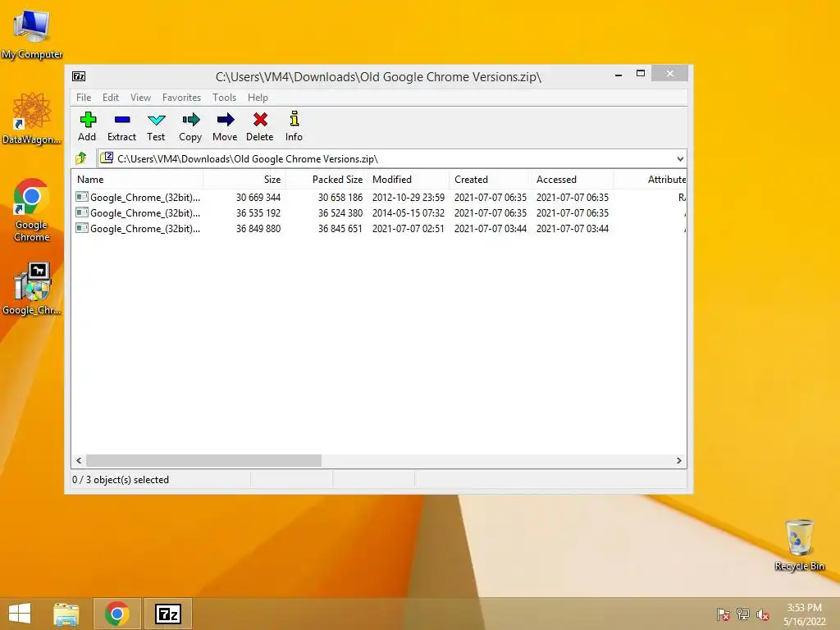This screenshot has height=630, width=840.
Task: Click zip archive icon in address bar
Action: tap(107, 157)
